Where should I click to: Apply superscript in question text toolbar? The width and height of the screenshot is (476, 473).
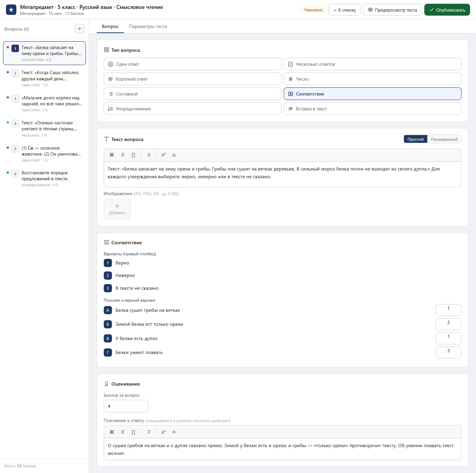[163, 155]
